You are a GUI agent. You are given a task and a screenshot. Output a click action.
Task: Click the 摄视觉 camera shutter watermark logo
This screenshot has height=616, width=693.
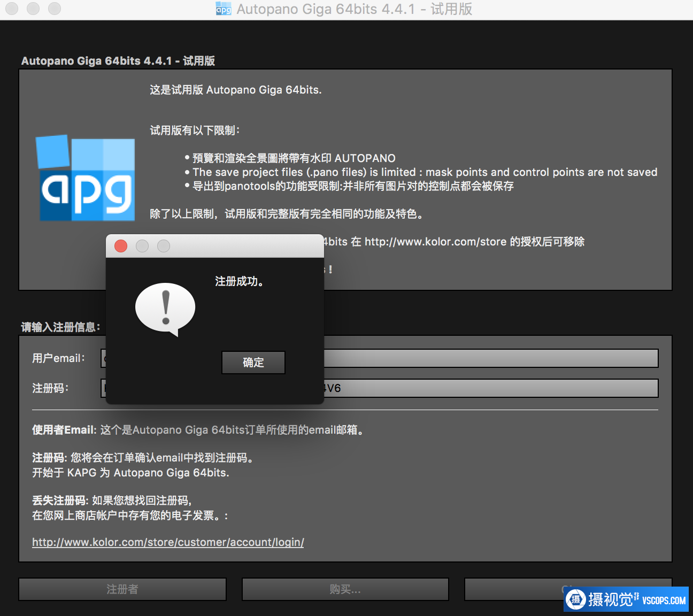(x=576, y=599)
